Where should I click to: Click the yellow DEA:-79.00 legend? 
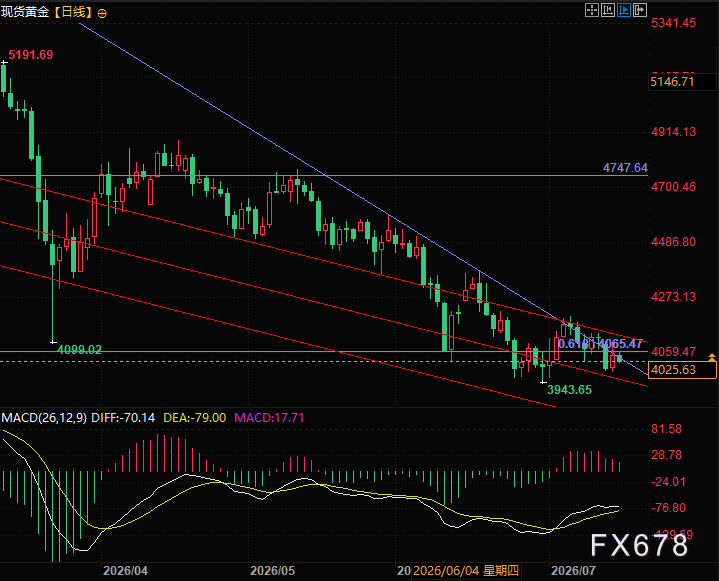[194, 418]
